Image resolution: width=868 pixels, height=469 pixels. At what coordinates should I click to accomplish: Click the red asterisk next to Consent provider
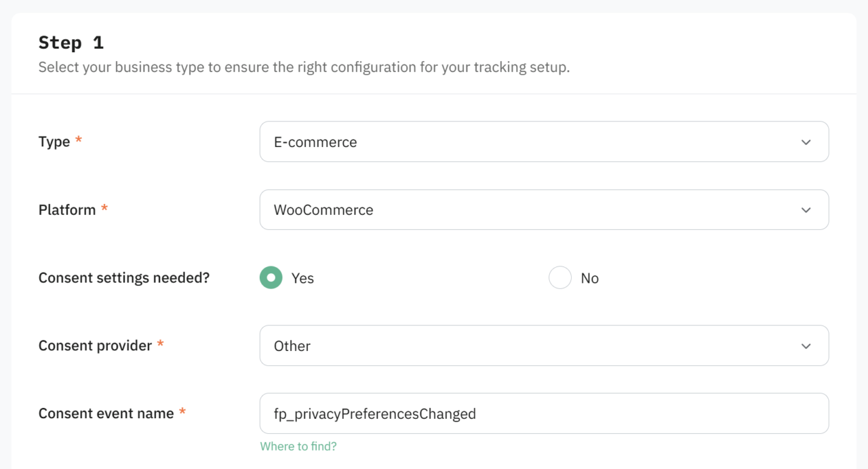[x=160, y=342]
